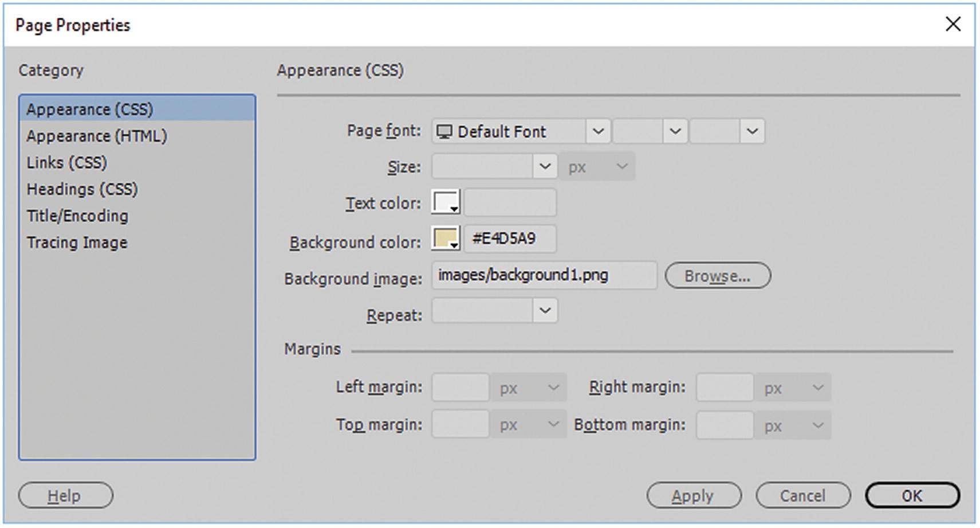Open Left margin unit dropdown
This screenshot has width=980, height=528.
coord(529,388)
